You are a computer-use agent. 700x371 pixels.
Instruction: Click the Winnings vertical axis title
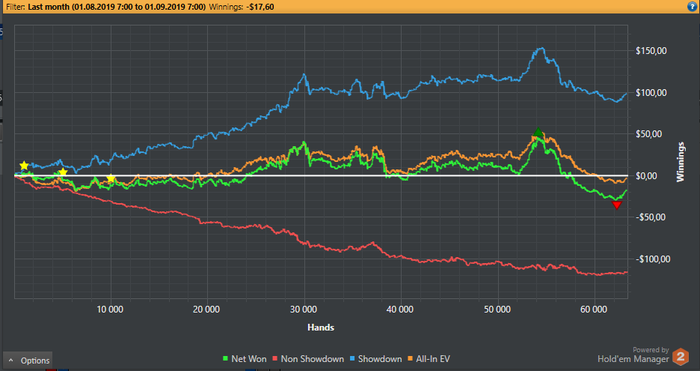680,162
